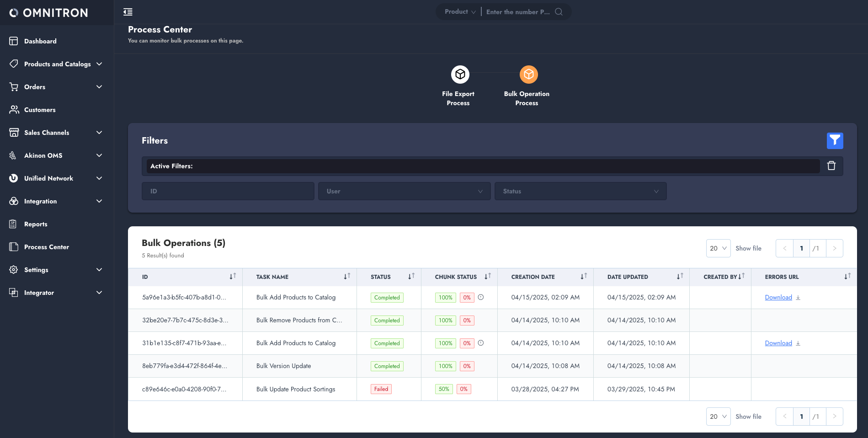Clear active filters with trash icon

tap(831, 166)
